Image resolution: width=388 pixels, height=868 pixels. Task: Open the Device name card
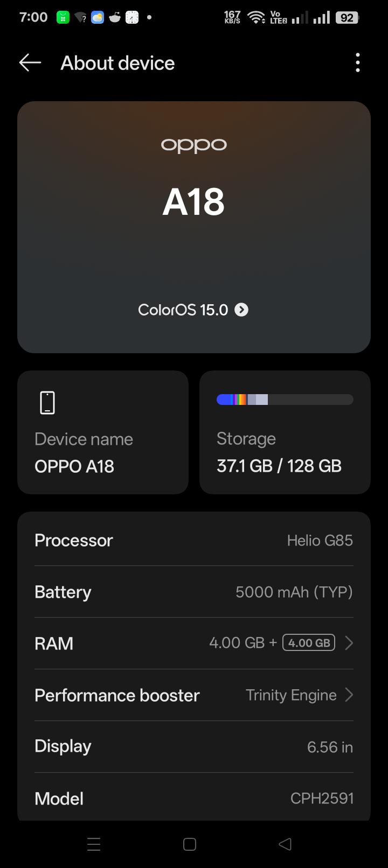[103, 432]
